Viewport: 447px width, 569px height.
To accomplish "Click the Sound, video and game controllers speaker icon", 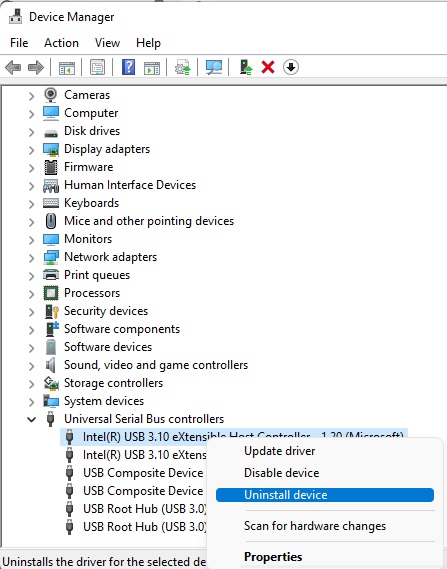I will point(50,365).
